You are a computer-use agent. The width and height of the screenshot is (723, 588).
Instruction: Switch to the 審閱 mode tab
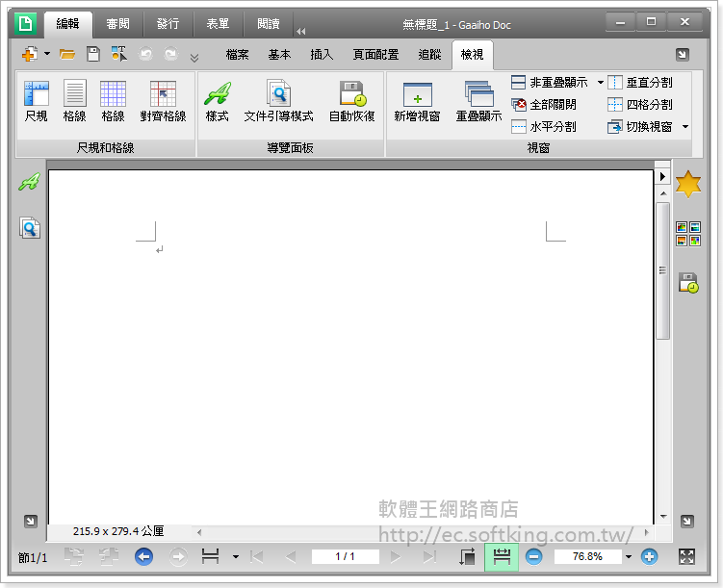coord(118,24)
